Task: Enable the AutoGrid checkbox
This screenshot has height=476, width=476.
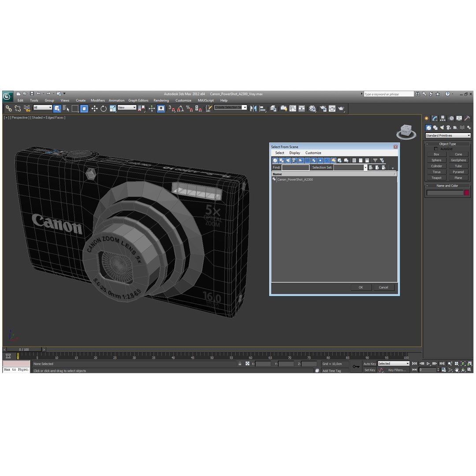Action: [x=436, y=149]
